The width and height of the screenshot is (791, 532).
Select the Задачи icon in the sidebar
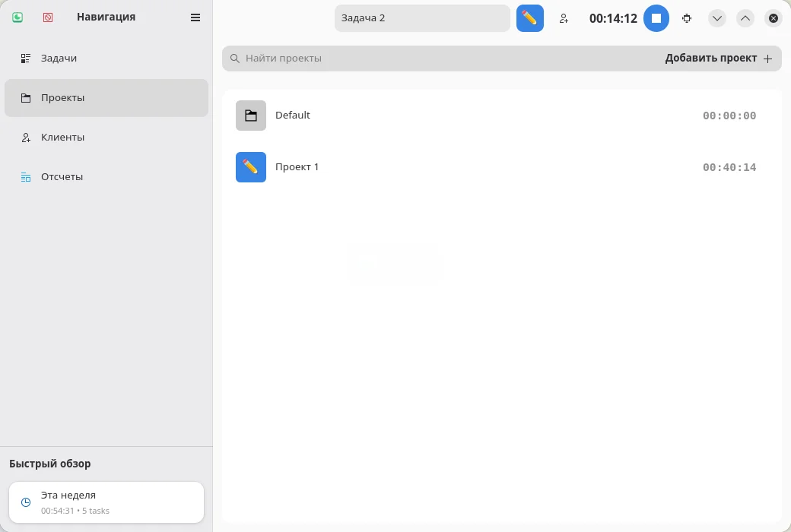click(x=25, y=58)
